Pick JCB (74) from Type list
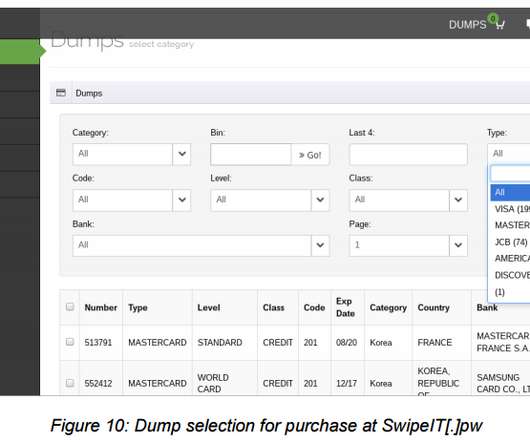530x442 pixels. click(510, 242)
